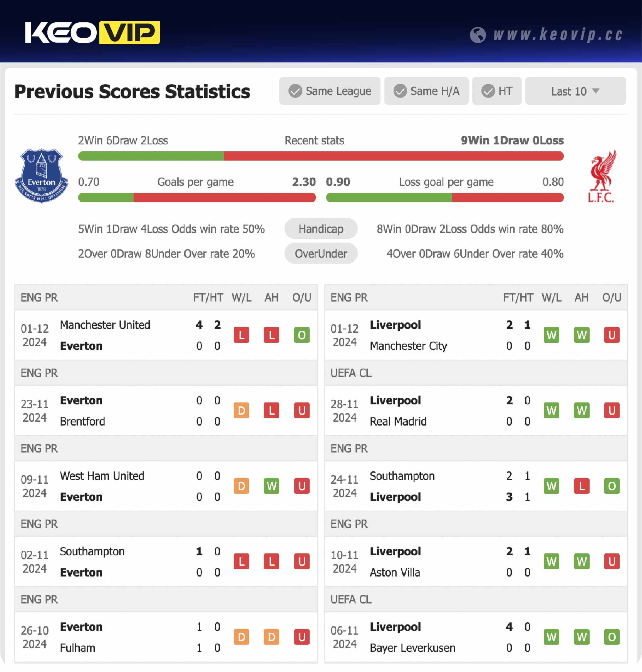This screenshot has width=642, height=672.
Task: Click the green O badge for Southampton vs Liverpool
Action: [x=612, y=486]
